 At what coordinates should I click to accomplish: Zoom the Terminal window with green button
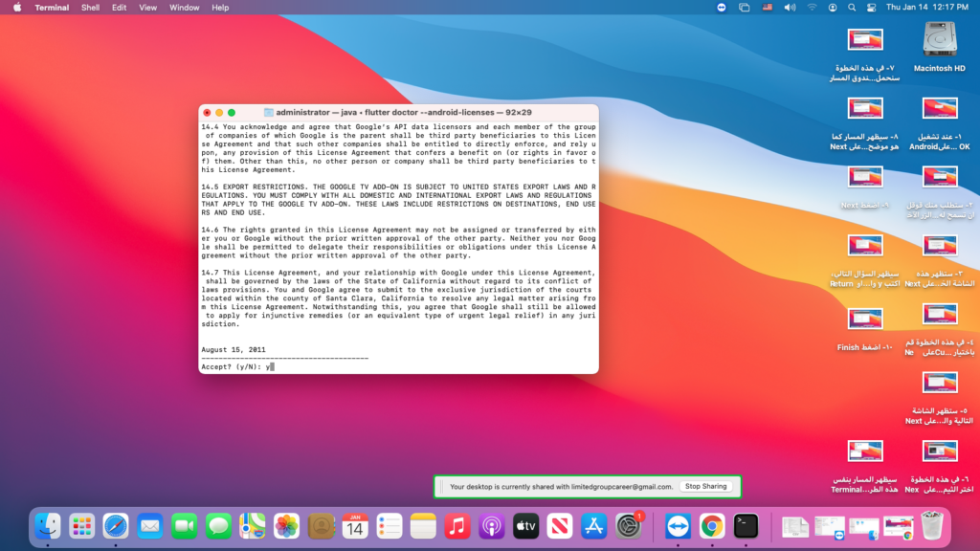click(232, 113)
